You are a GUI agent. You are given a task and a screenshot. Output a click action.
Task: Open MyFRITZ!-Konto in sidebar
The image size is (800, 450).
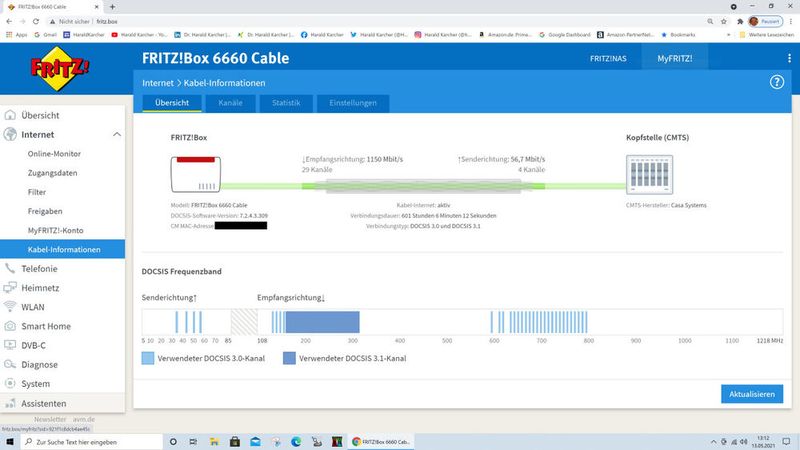(56, 230)
